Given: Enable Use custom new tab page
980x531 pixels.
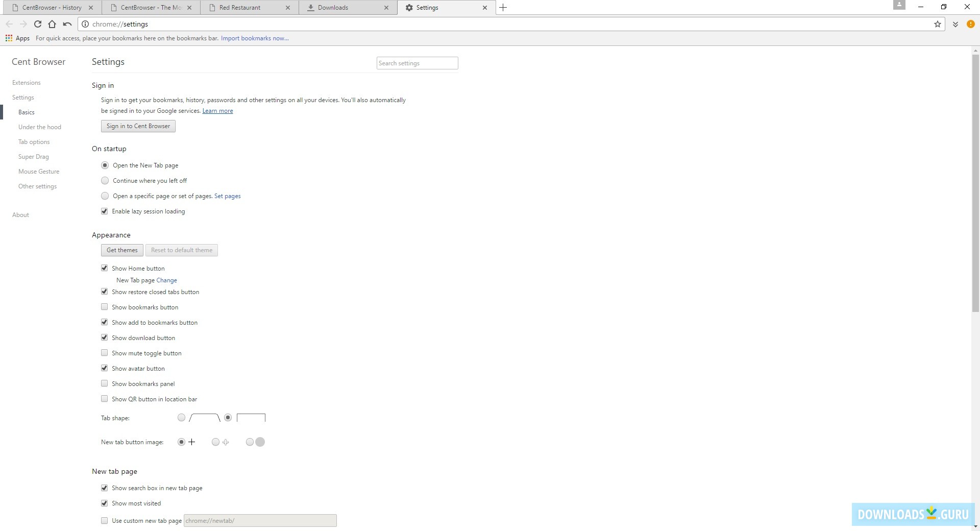Looking at the screenshot, I should pos(105,521).
